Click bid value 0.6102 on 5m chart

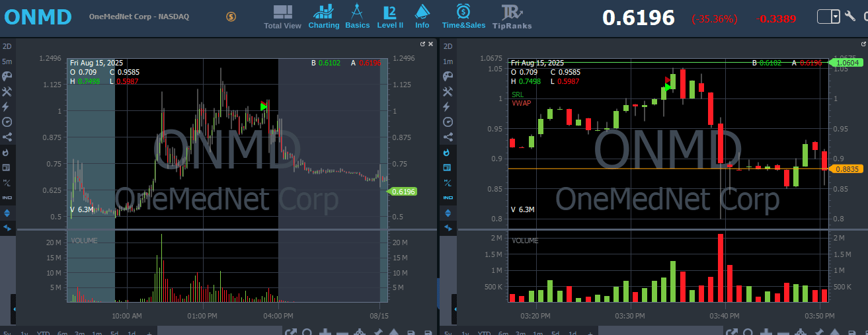coord(329,63)
